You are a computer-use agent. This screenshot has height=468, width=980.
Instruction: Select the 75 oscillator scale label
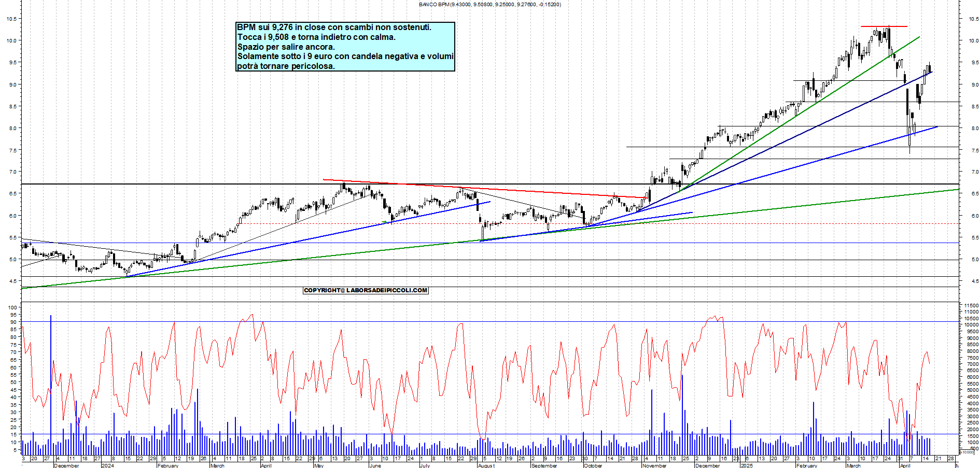(x=14, y=345)
